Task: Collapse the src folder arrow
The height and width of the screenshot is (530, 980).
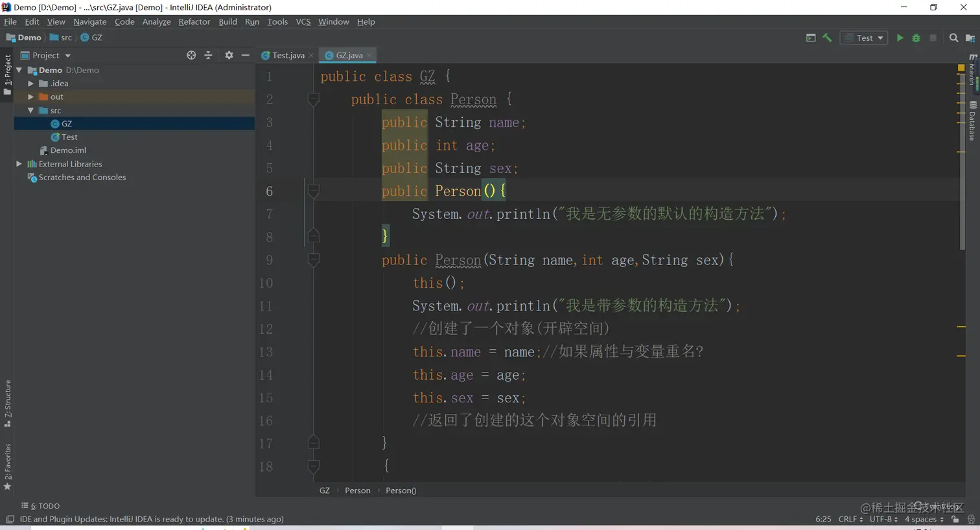Action: 30,110
